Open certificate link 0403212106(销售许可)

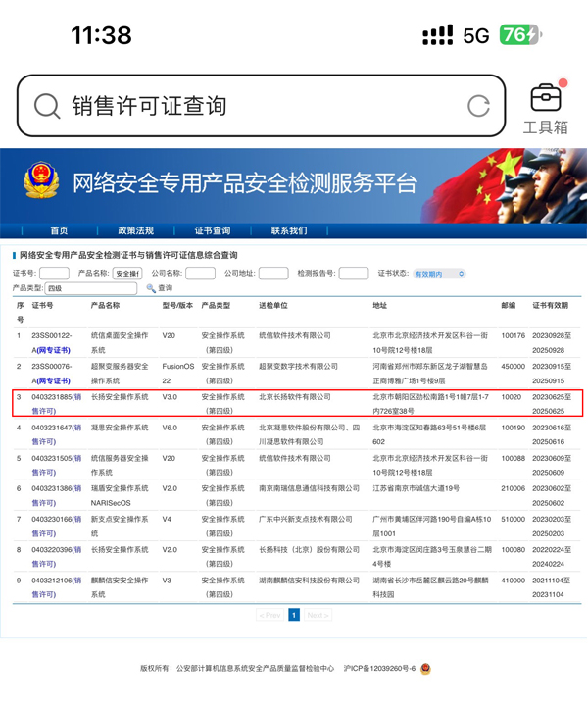tap(56, 587)
